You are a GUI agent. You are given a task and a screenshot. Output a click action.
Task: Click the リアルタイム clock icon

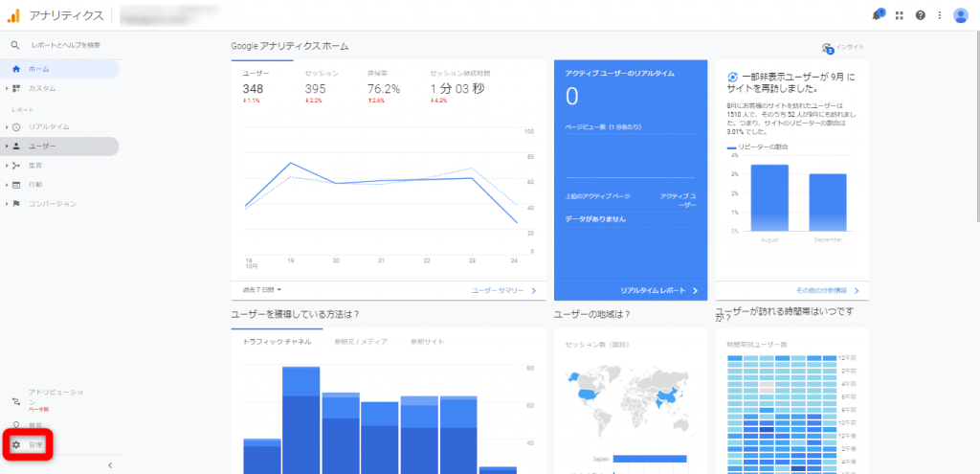pyautogui.click(x=16, y=127)
